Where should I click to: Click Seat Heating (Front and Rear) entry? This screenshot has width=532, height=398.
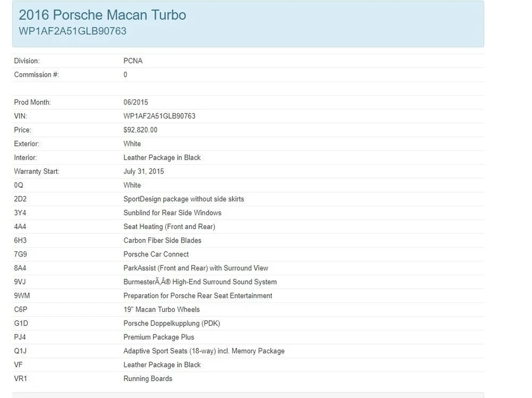(x=169, y=227)
